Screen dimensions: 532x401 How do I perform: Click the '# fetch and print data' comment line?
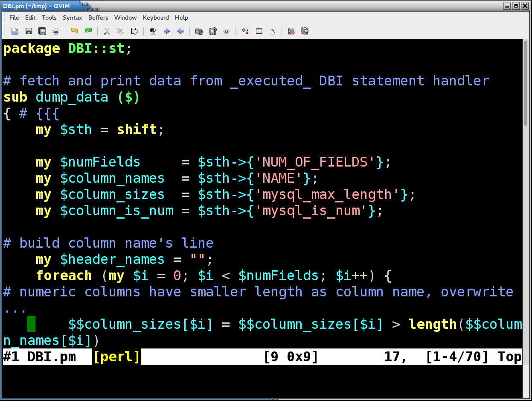pyautogui.click(x=246, y=81)
